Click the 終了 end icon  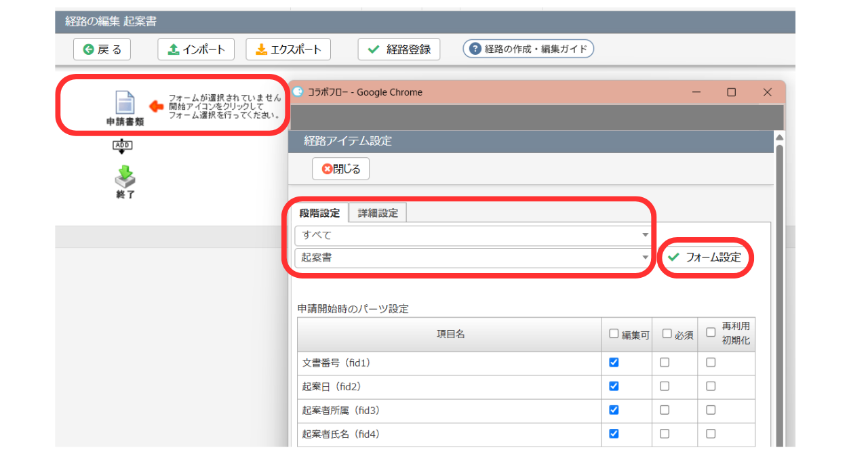[125, 176]
